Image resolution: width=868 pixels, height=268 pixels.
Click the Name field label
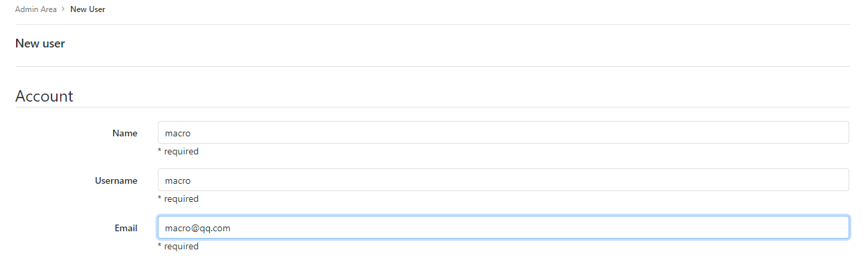pos(125,133)
